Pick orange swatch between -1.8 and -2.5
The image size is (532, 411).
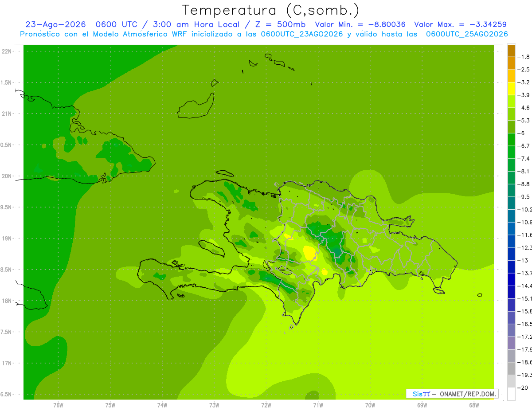(511, 63)
